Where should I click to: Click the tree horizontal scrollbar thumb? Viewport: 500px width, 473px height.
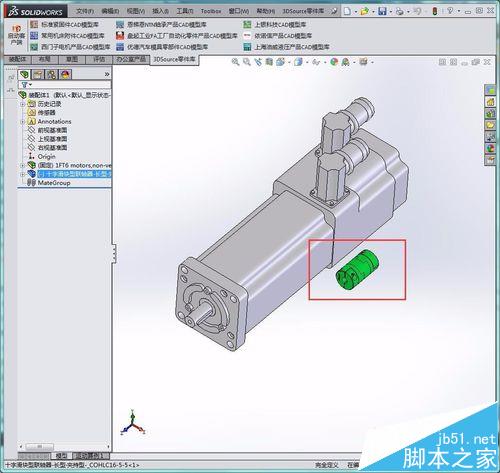[x=39, y=446]
